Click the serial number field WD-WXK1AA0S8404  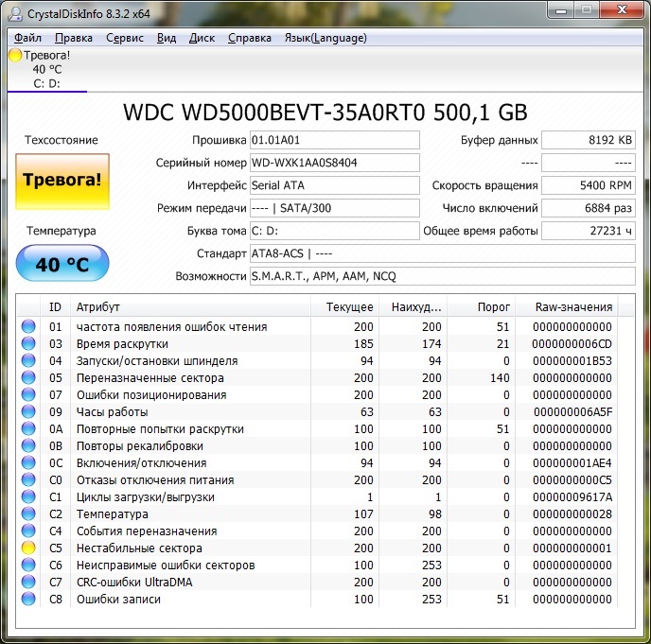[x=335, y=163]
